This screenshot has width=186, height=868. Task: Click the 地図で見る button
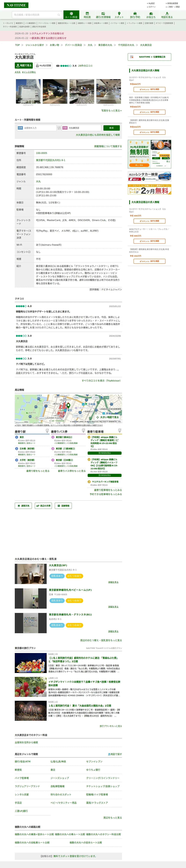click(x=24, y=65)
